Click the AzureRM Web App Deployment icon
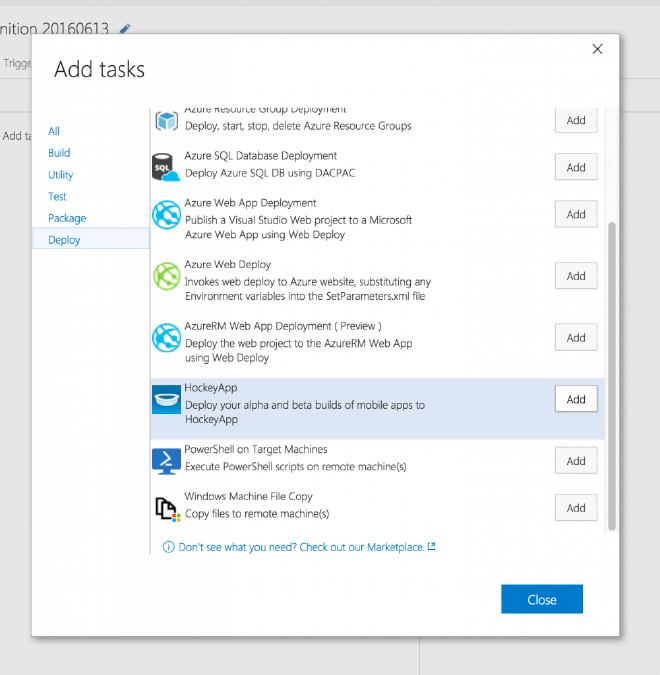This screenshot has width=660, height=675. [166, 338]
